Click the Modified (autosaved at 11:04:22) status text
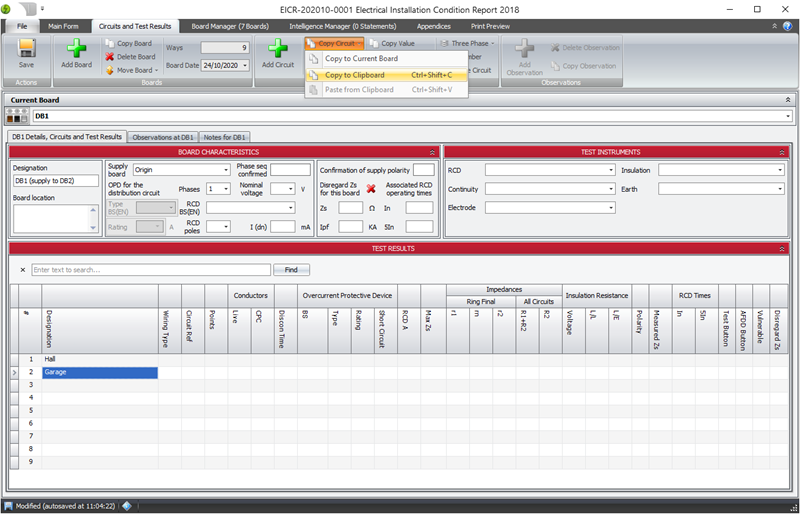 tap(65, 506)
